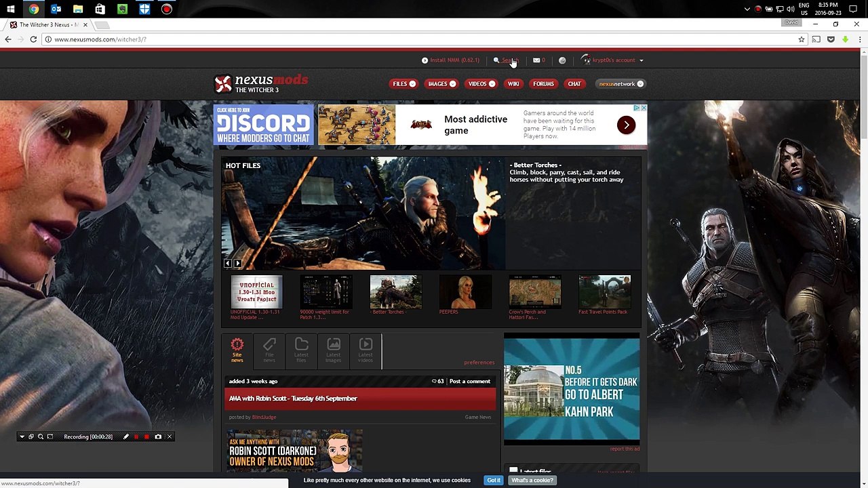
Task: Click the green download arrow extension
Action: click(x=845, y=39)
